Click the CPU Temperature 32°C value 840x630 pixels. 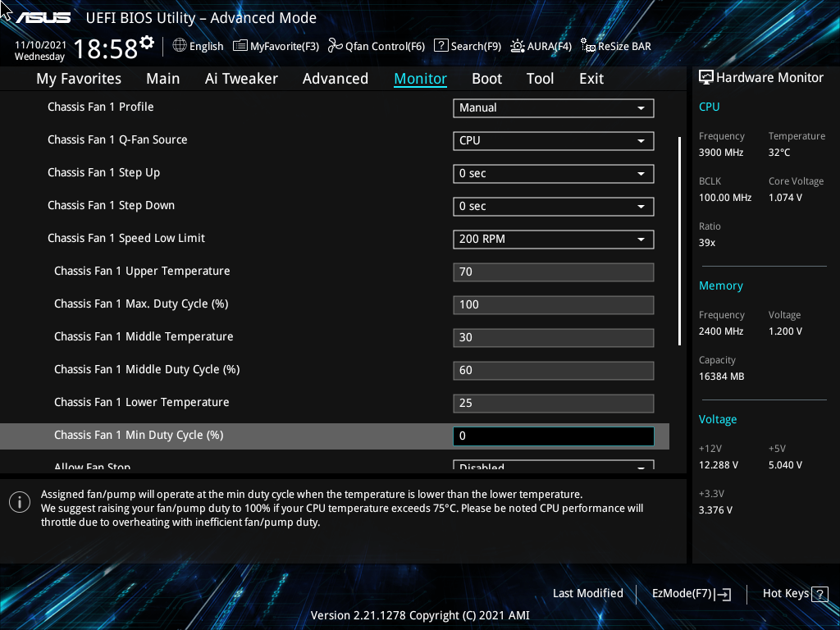tap(779, 153)
